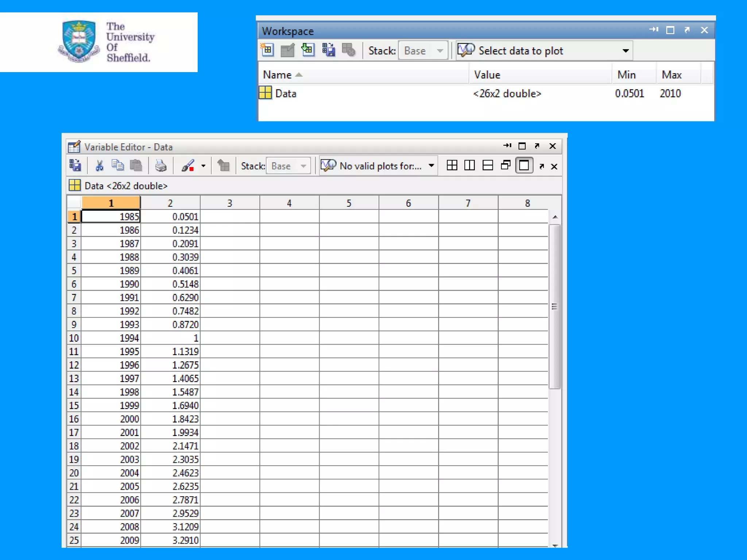Click Save Workspace icon in Workspace toolbar
747x560 pixels.
pos(328,50)
